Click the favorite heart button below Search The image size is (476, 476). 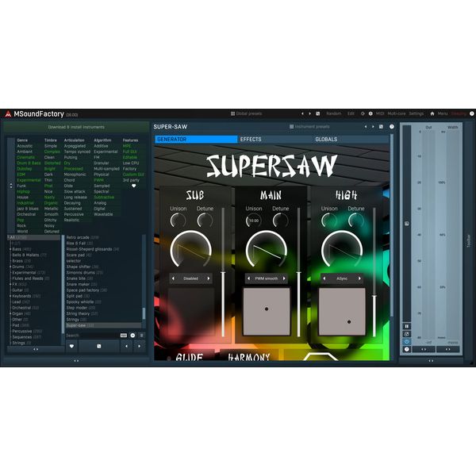pyautogui.click(x=71, y=346)
